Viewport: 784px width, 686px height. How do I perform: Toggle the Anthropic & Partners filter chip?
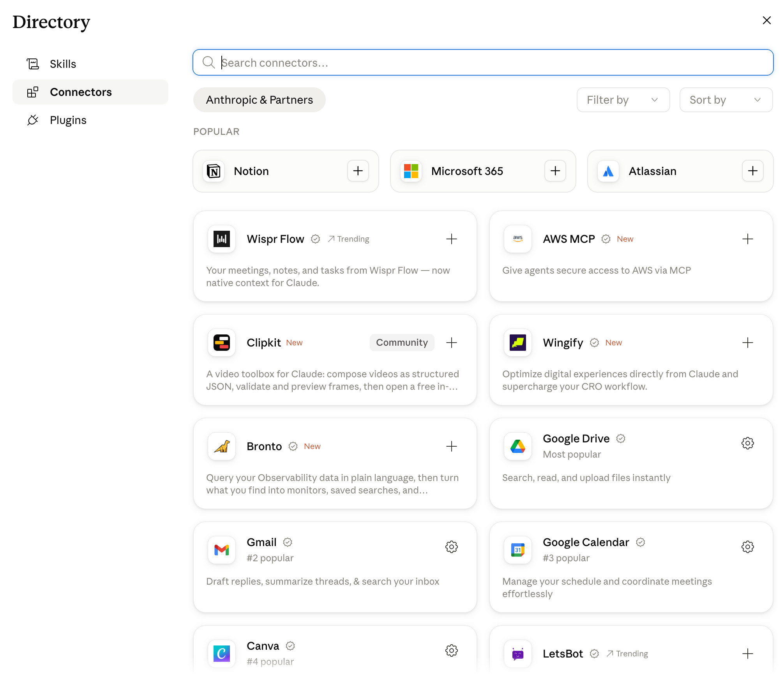coord(260,100)
